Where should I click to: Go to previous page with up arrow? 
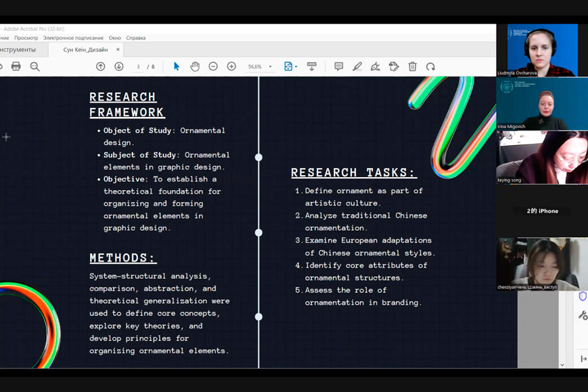click(101, 67)
